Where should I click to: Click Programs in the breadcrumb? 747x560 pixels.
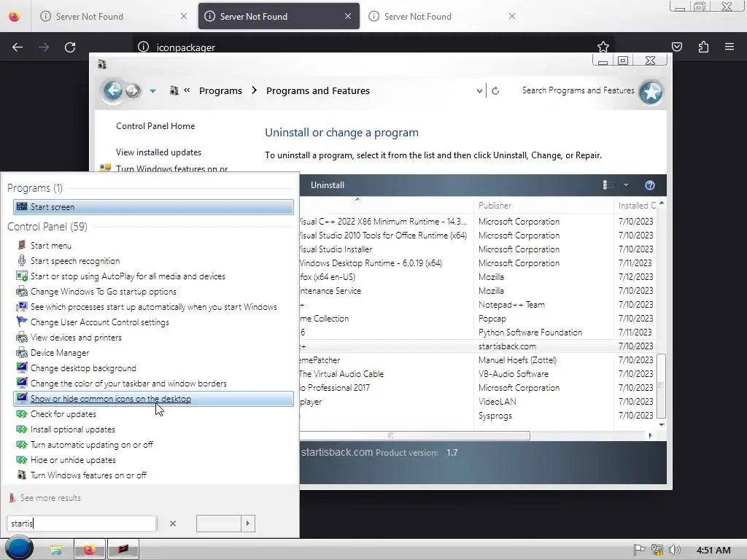pos(220,90)
